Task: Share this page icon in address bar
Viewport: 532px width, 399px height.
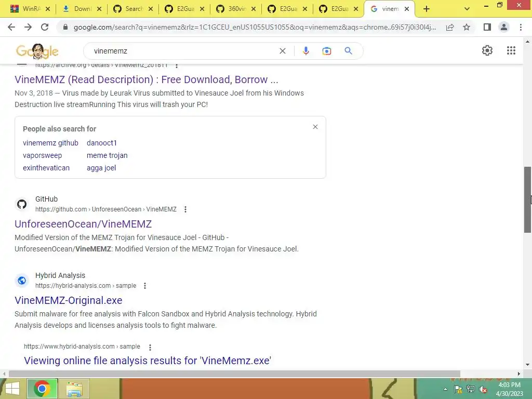Action: 450,27
